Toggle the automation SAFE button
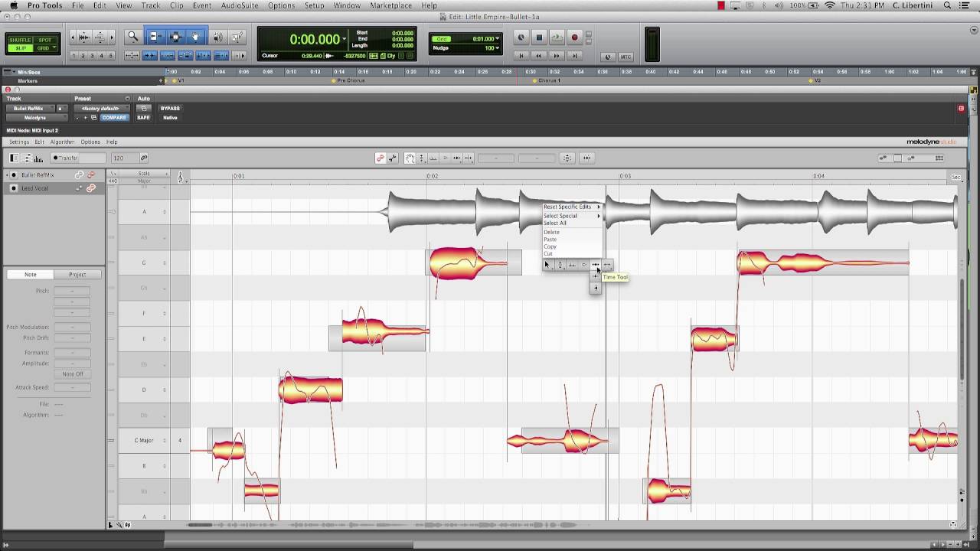This screenshot has height=551, width=980. (143, 117)
